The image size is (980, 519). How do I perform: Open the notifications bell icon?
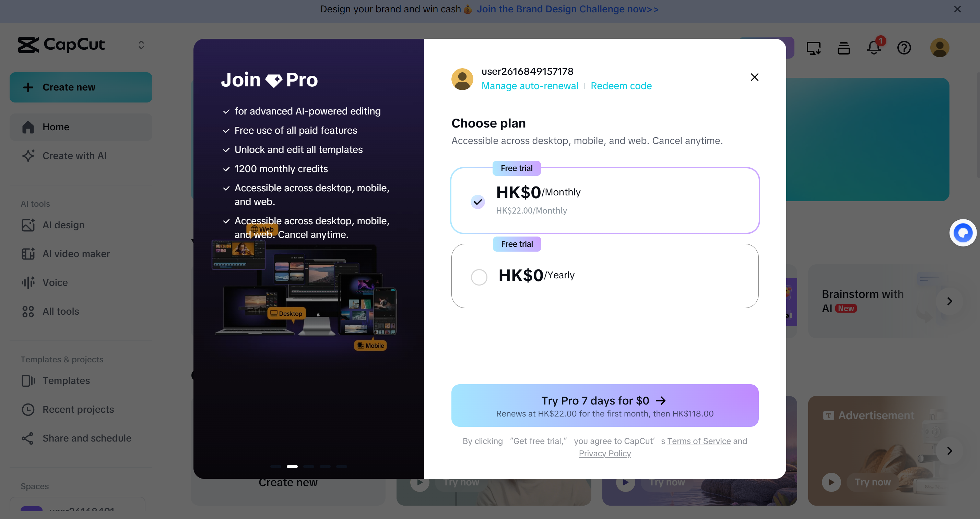873,48
